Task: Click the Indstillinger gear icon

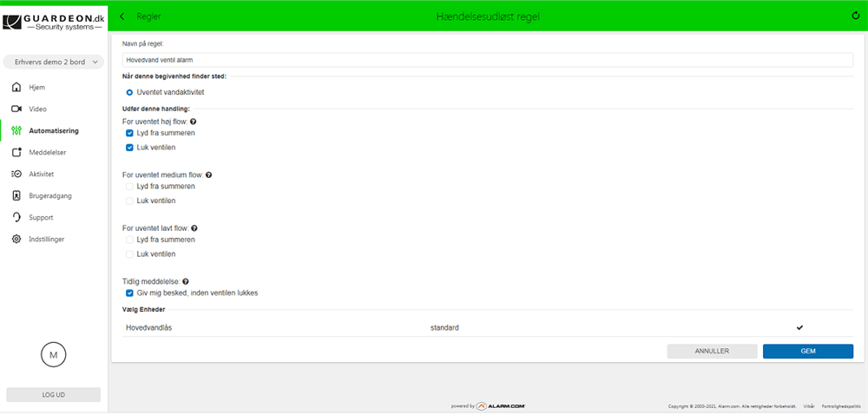Action: [x=16, y=240]
